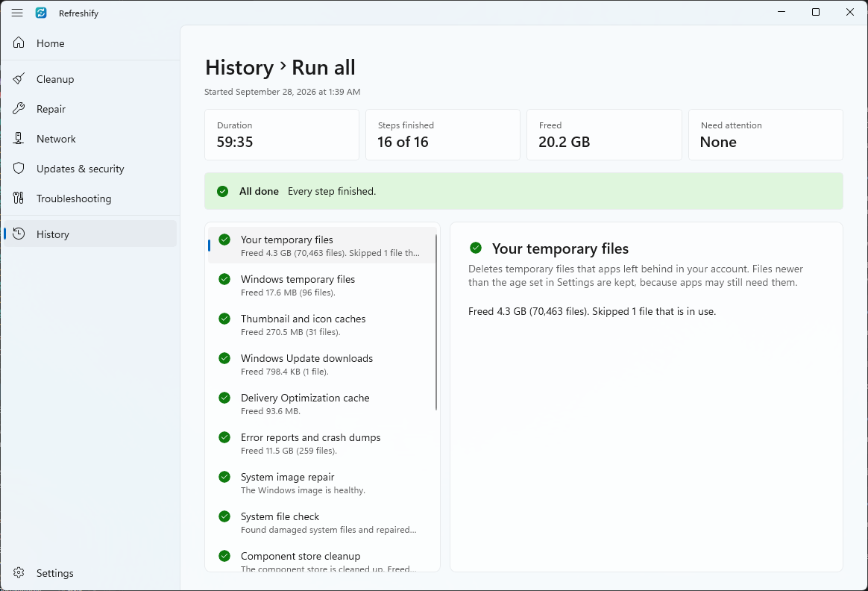The width and height of the screenshot is (868, 591).
Task: Select the System file check step
Action: [322, 523]
